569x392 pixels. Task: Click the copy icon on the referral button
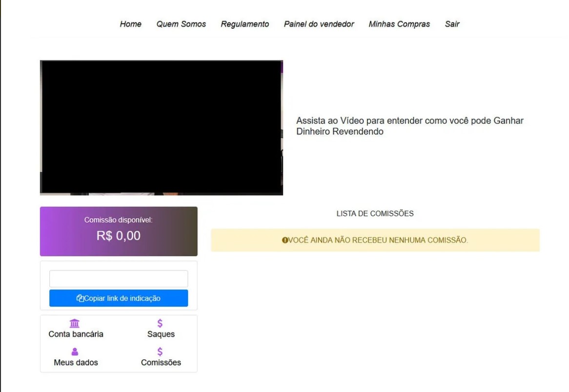tap(80, 298)
